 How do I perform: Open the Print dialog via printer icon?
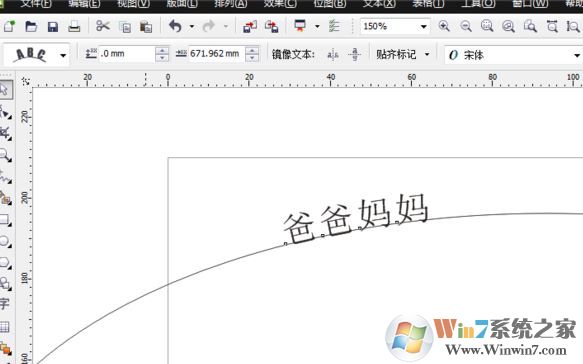[74, 27]
